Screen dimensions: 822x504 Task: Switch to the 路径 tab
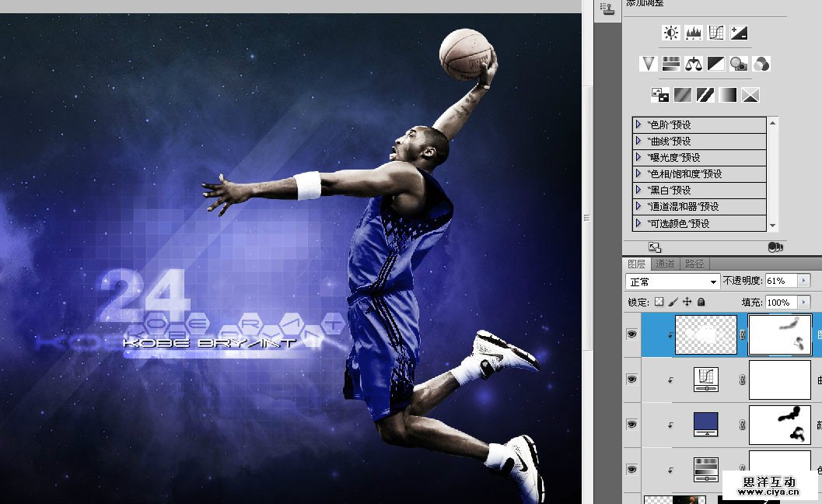tap(695, 264)
